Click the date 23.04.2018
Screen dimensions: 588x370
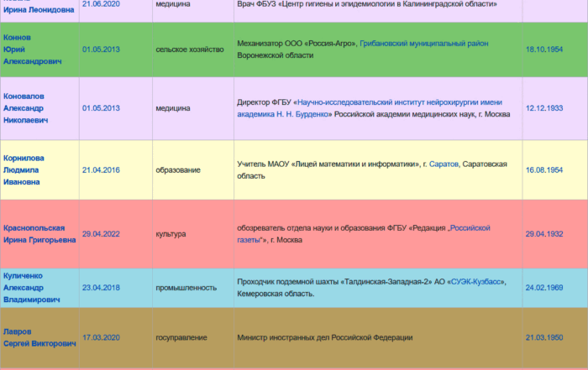(101, 288)
